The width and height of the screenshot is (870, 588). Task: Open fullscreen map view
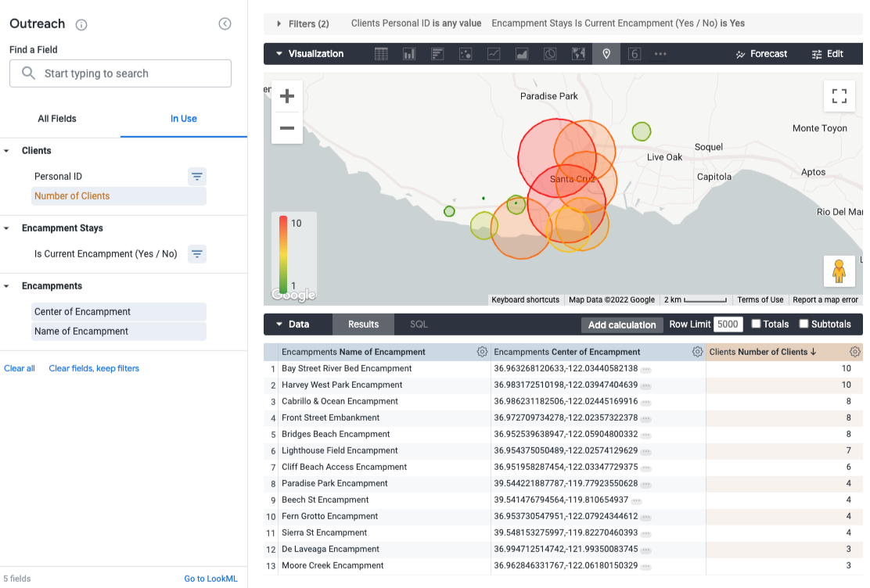pos(839,96)
